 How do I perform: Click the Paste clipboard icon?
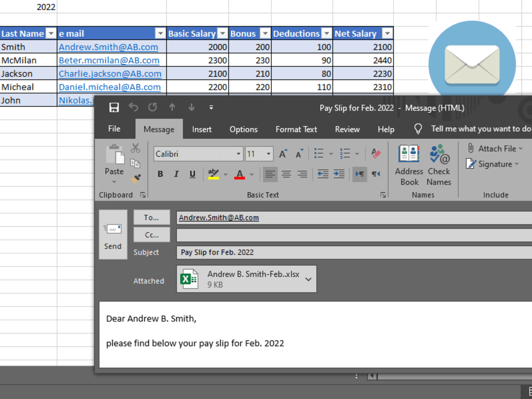(x=115, y=155)
